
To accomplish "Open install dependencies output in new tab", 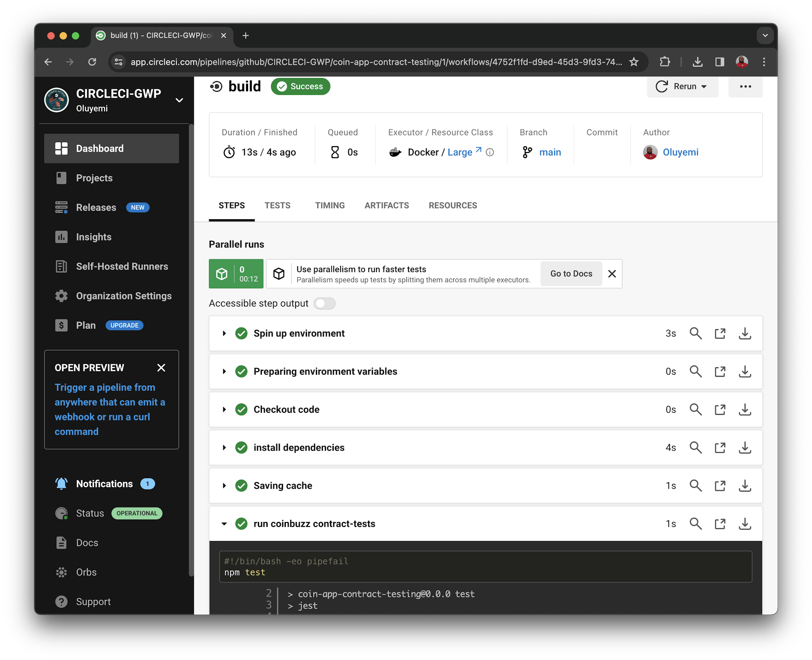I will click(x=720, y=448).
